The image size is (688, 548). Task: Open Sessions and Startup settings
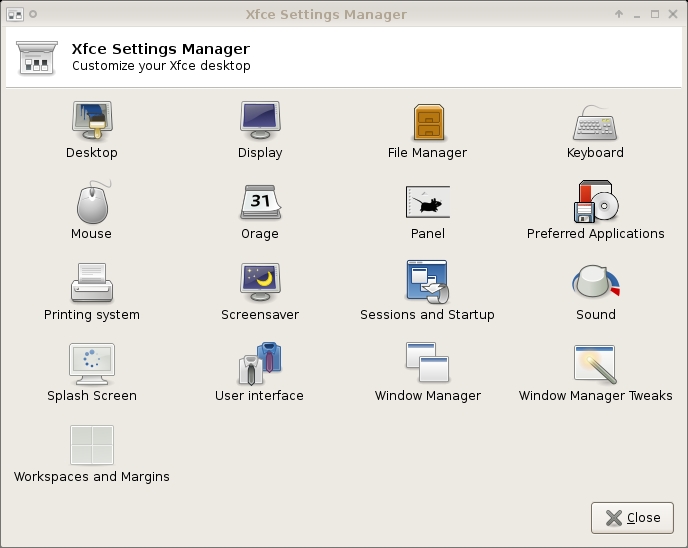pos(428,284)
